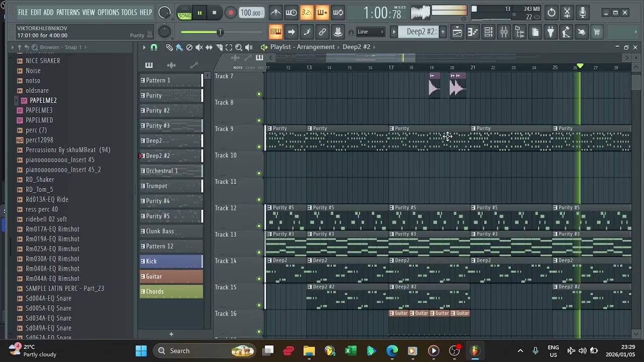Image resolution: width=644 pixels, height=362 pixels.
Task: Mute Track 14 via green light
Action: [259, 279]
